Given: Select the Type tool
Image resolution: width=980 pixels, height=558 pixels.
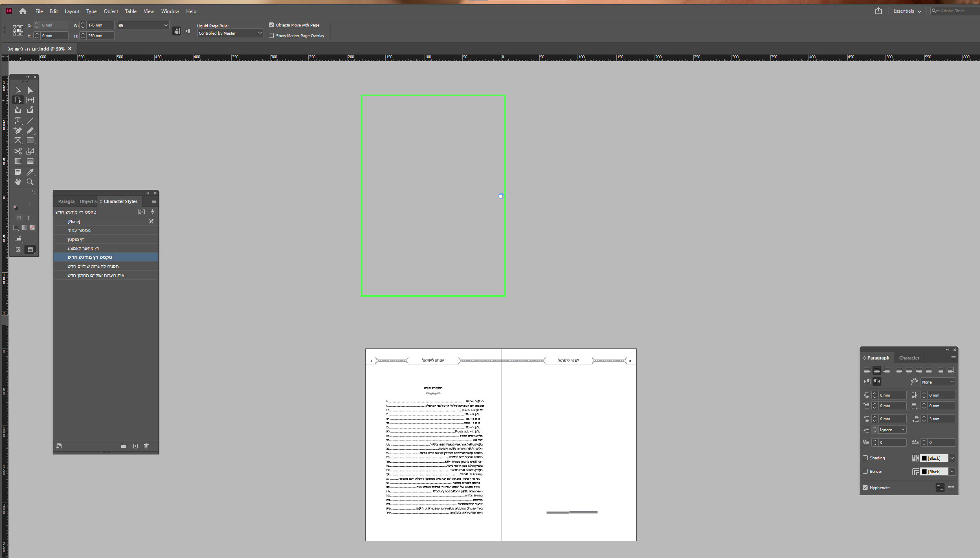Looking at the screenshot, I should coord(18,121).
